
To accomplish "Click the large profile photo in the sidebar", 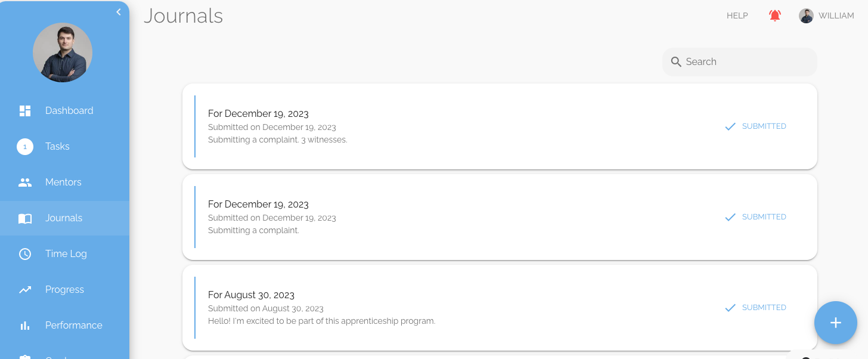I will pos(63,52).
